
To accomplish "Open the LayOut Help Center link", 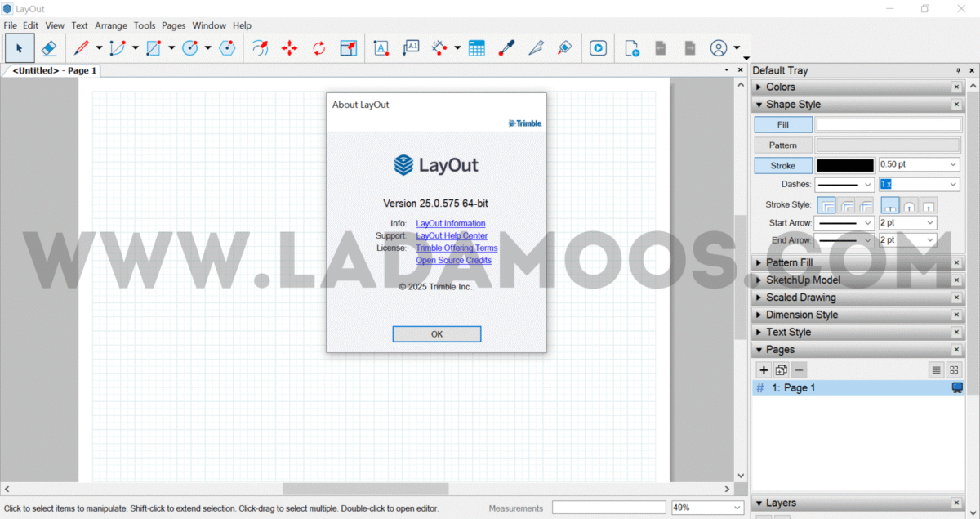I will point(451,236).
